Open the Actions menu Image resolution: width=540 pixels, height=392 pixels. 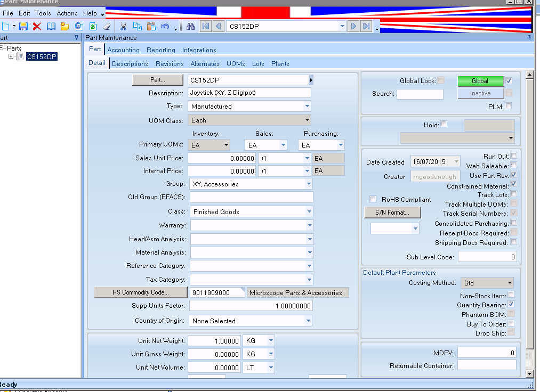pos(67,13)
